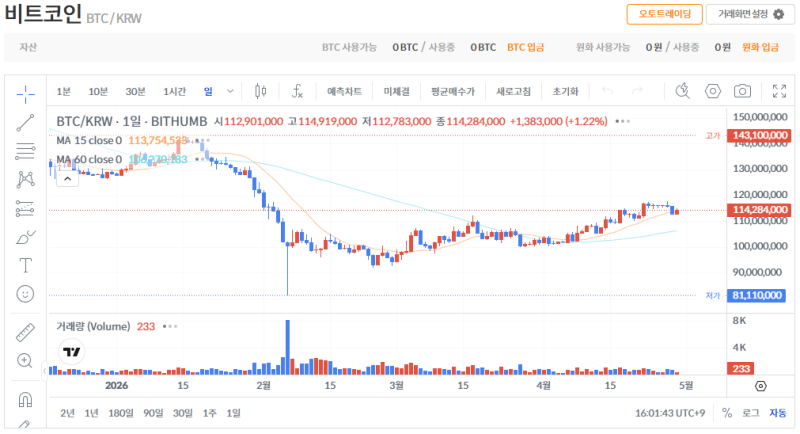
Task: Select the 거래량 (Volume) indicator label
Action: pyautogui.click(x=93, y=326)
